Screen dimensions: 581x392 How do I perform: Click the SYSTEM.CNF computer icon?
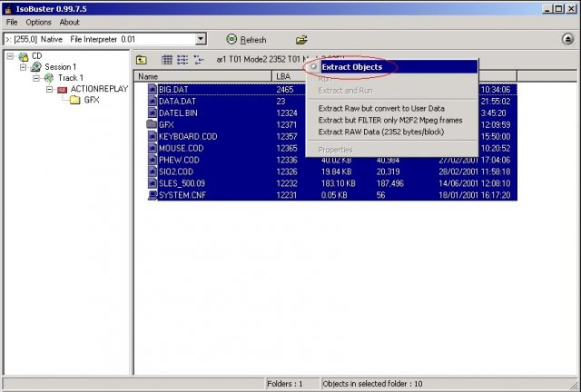153,195
